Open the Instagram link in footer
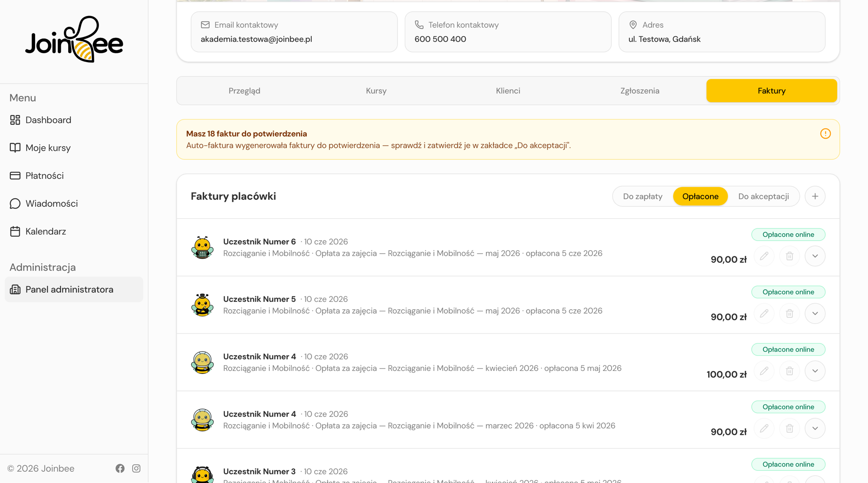Screen dimensions: 868x483 click(x=136, y=468)
